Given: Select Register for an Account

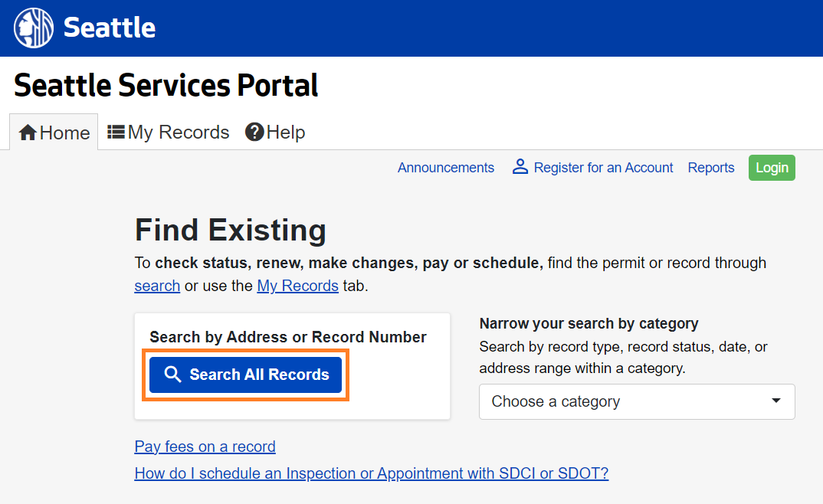Looking at the screenshot, I should (603, 168).
